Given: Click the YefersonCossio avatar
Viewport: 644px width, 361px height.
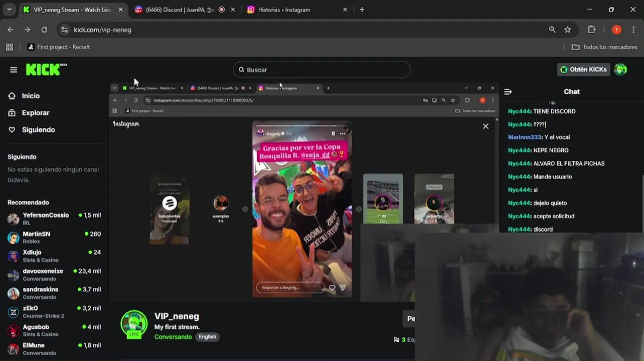Looking at the screenshot, I should point(14,219).
